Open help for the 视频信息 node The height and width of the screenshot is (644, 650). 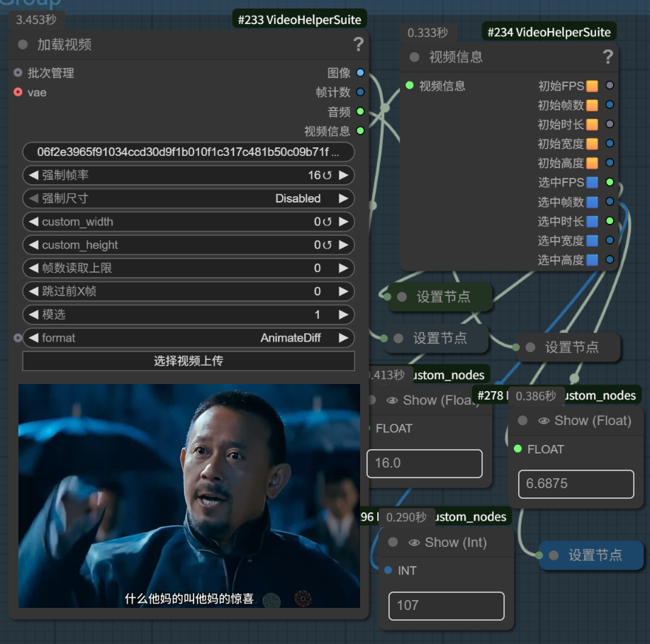click(607, 57)
